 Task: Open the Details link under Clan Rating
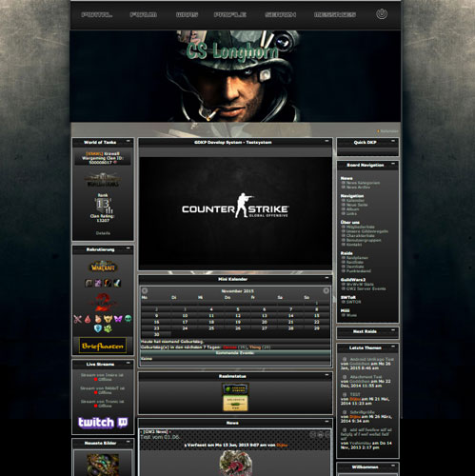pos(103,233)
